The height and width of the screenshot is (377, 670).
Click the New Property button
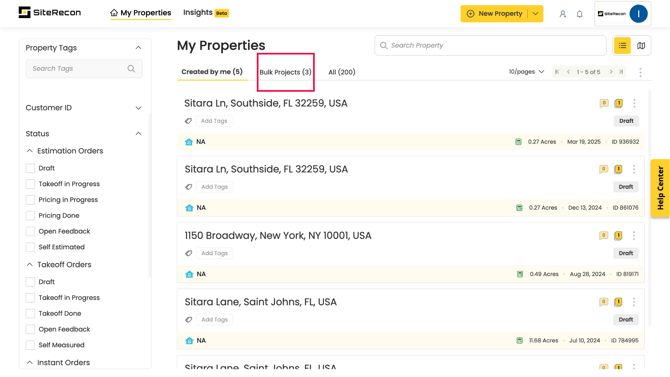click(494, 14)
